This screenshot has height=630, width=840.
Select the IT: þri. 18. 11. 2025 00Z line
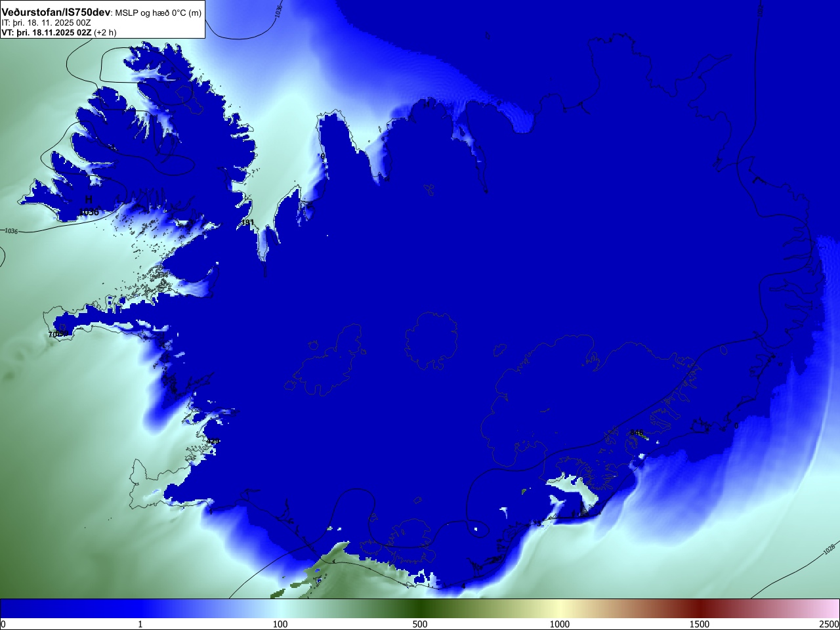47,22
